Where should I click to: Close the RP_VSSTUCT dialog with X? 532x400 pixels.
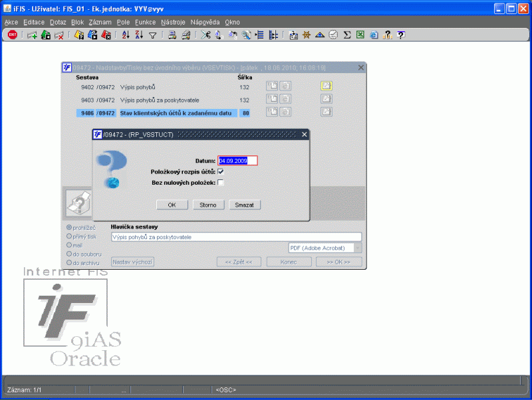tap(305, 135)
